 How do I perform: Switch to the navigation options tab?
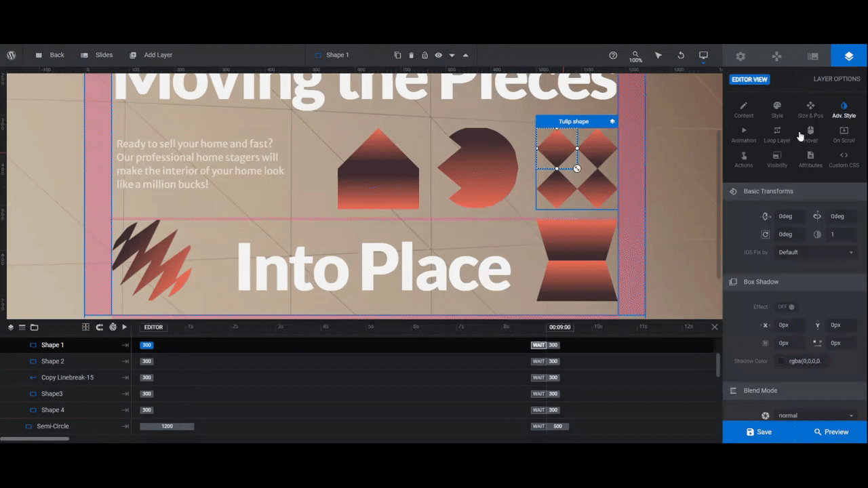point(776,56)
